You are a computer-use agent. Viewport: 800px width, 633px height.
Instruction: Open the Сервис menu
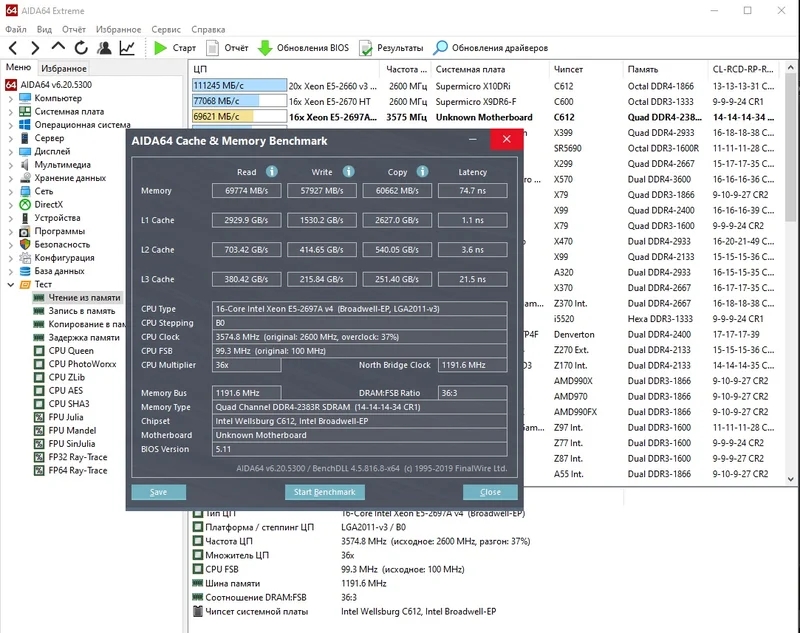pyautogui.click(x=166, y=29)
